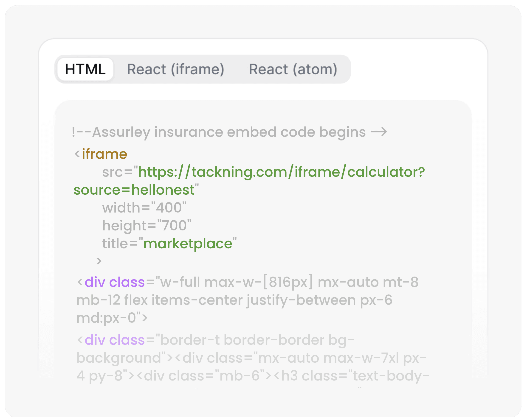Click the second faded 'div class' keyword
Viewport: 527px width, 420px height.
coord(114,340)
